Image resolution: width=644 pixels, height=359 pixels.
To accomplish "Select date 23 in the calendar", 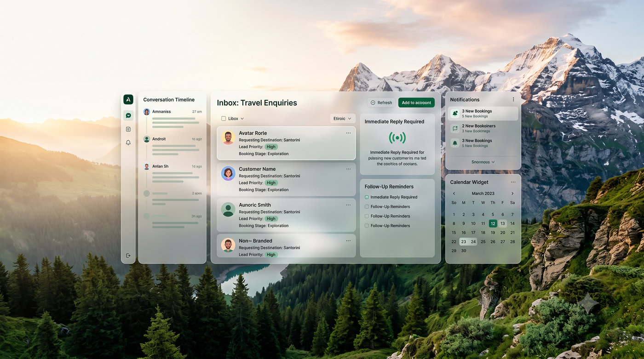I will pyautogui.click(x=464, y=241).
